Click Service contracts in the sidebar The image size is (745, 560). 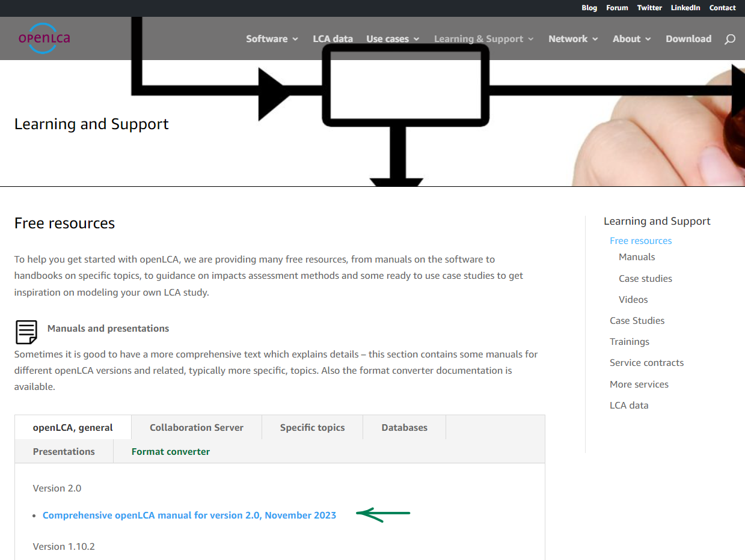pos(646,363)
